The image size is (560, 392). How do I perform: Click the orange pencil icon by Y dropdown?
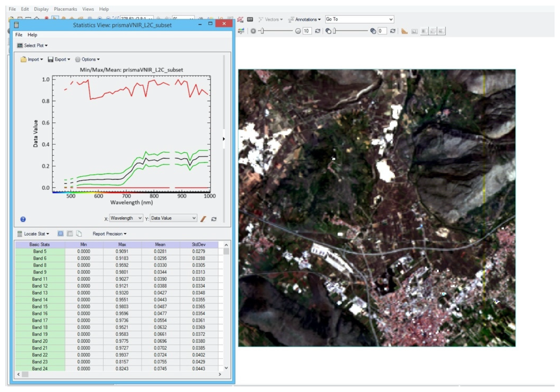coord(203,219)
